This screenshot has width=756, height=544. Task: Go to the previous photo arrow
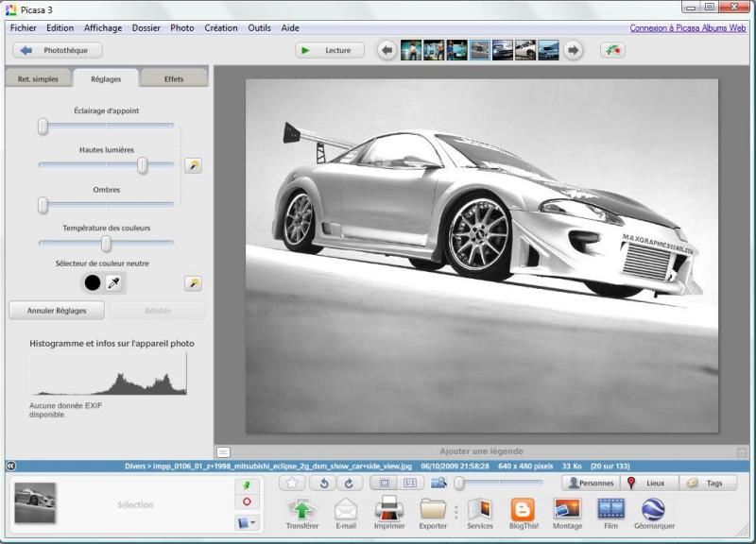click(387, 50)
